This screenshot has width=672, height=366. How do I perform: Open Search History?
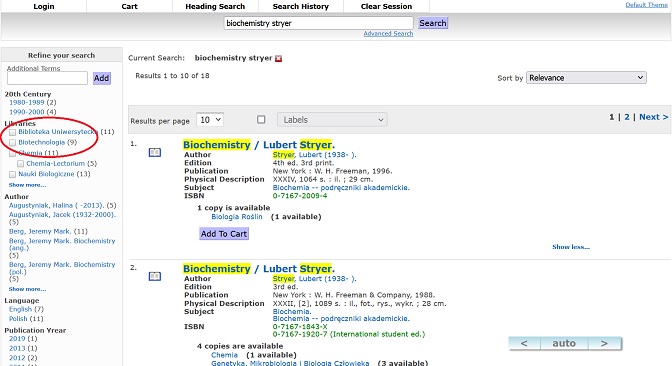point(301,6)
